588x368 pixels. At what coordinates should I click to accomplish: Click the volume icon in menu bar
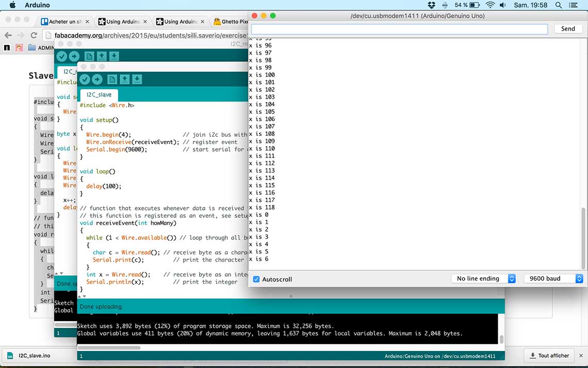click(502, 5)
